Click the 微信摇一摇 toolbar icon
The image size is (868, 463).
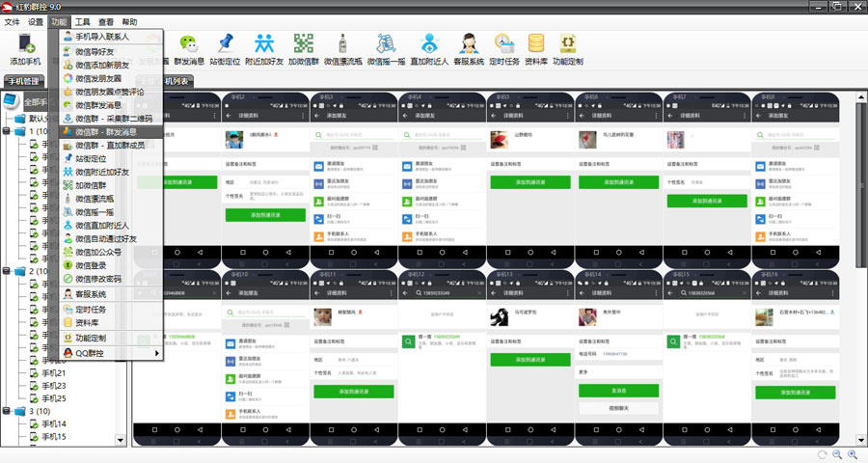(386, 49)
